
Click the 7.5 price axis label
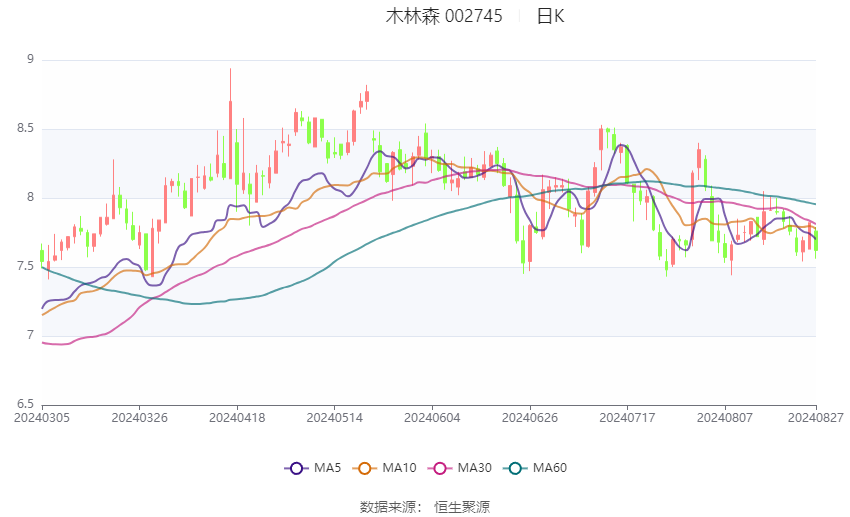click(x=25, y=266)
